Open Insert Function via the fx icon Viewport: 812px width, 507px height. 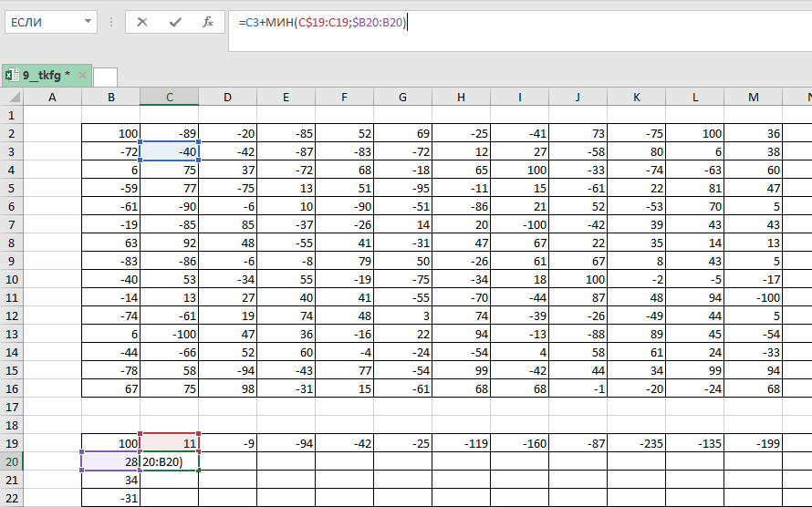click(208, 22)
